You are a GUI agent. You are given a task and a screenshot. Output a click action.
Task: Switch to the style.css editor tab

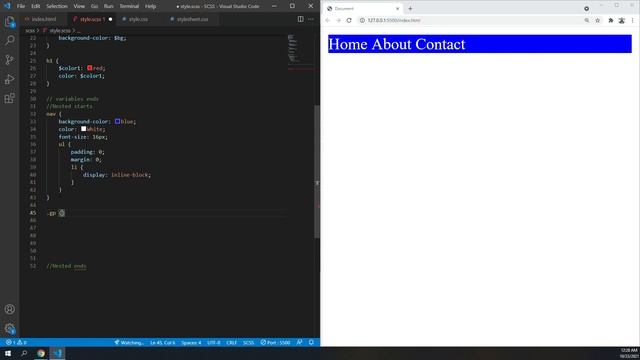tap(138, 19)
